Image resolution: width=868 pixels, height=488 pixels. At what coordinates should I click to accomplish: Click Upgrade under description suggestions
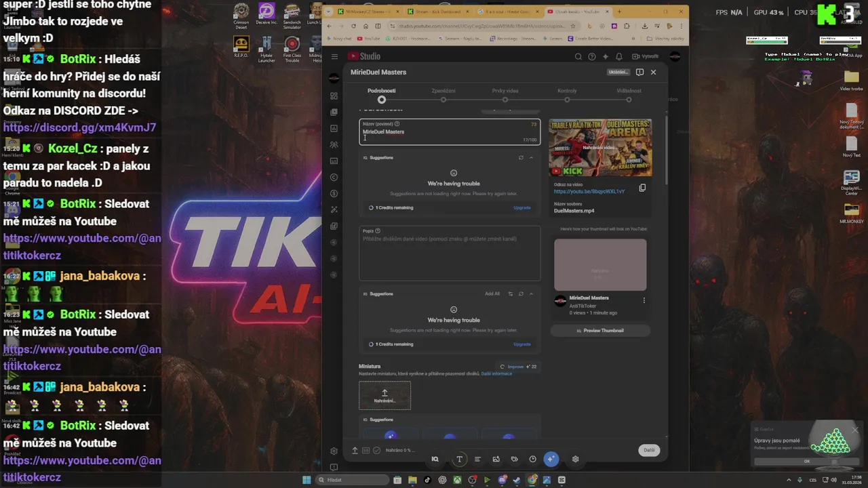[x=522, y=344]
